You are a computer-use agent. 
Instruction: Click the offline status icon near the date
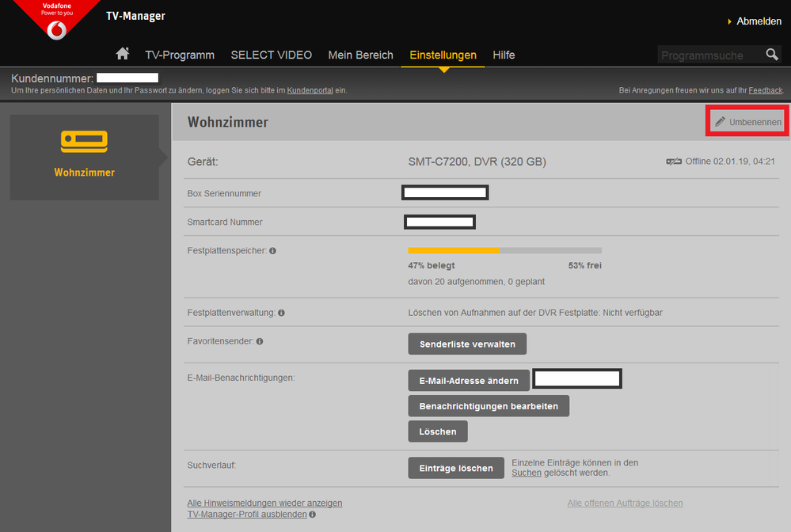pyautogui.click(x=674, y=161)
